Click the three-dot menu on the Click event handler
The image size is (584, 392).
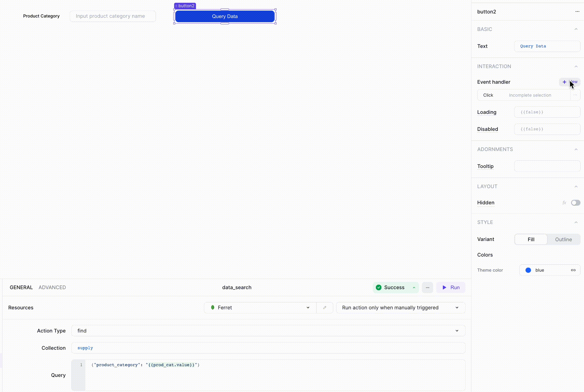tap(575, 95)
